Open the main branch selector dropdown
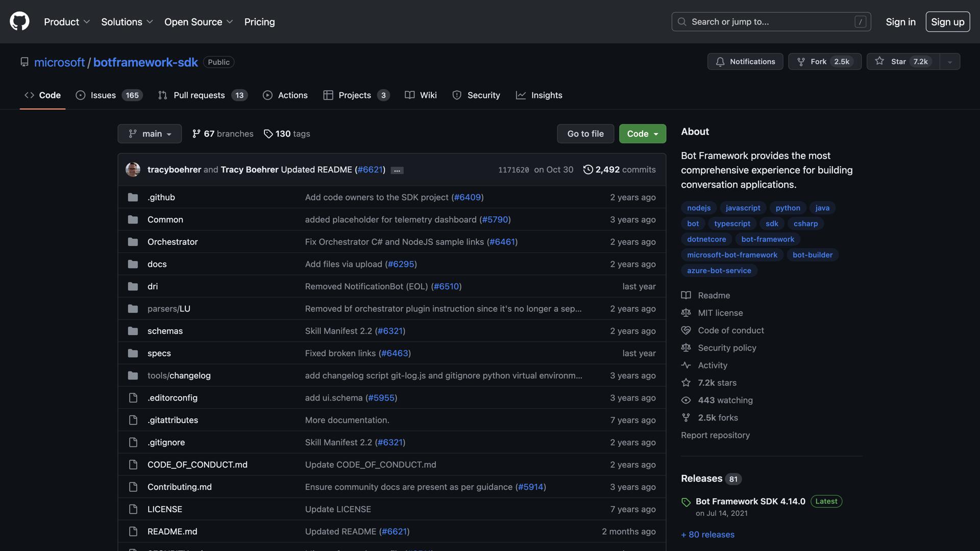Screen dimensions: 980x551 click(x=150, y=134)
